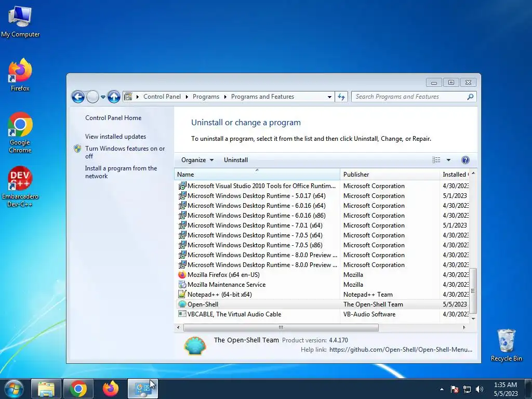Go back with the Back arrow button

[x=78, y=97]
